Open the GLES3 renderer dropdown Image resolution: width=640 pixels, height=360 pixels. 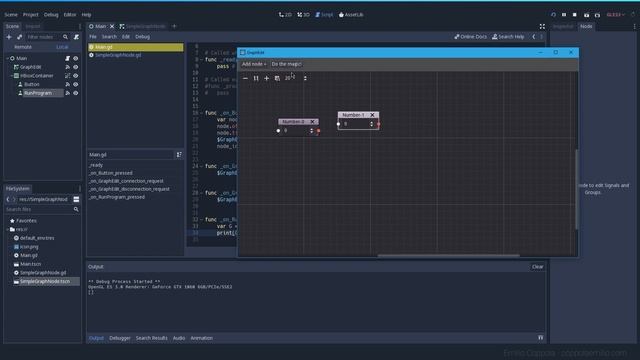click(x=616, y=15)
